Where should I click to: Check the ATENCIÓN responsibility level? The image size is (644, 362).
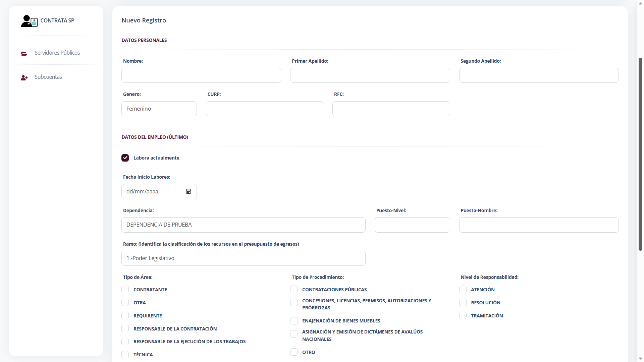click(463, 290)
